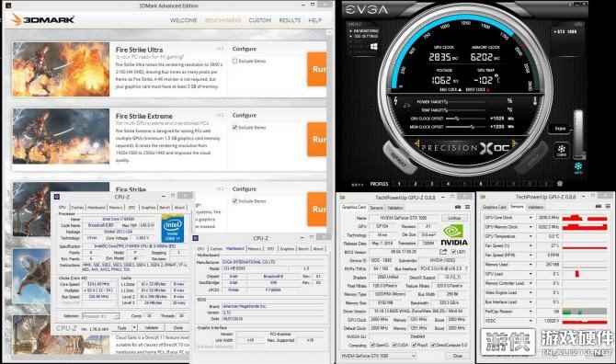This screenshot has width=616, height=364.
Task: Open the 3DMark HELP tab
Action: [314, 20]
